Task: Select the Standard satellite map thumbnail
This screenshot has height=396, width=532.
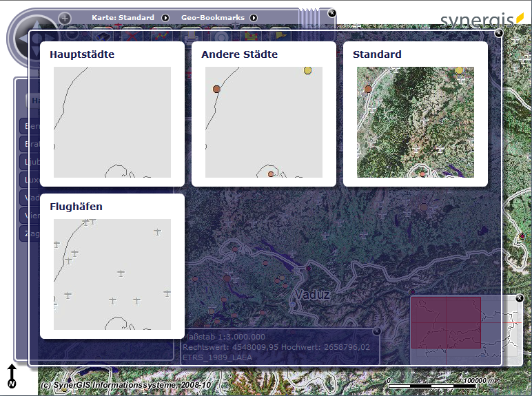Action: pyautogui.click(x=416, y=122)
